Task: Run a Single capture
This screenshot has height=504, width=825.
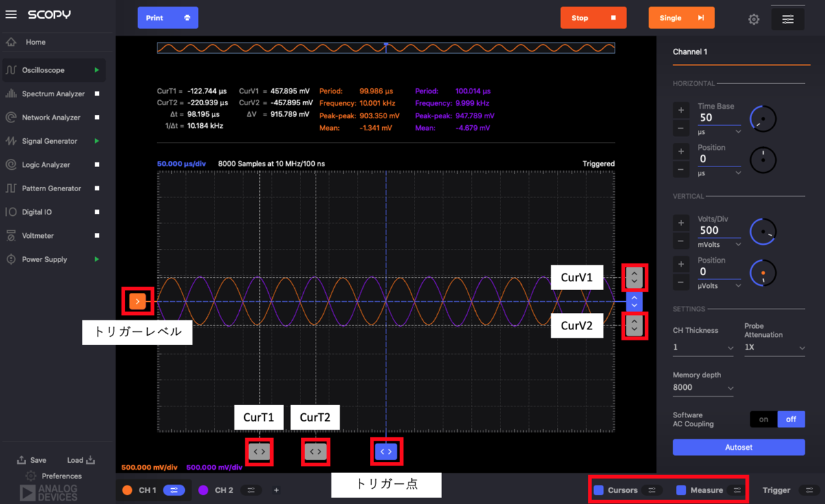Action: click(681, 18)
